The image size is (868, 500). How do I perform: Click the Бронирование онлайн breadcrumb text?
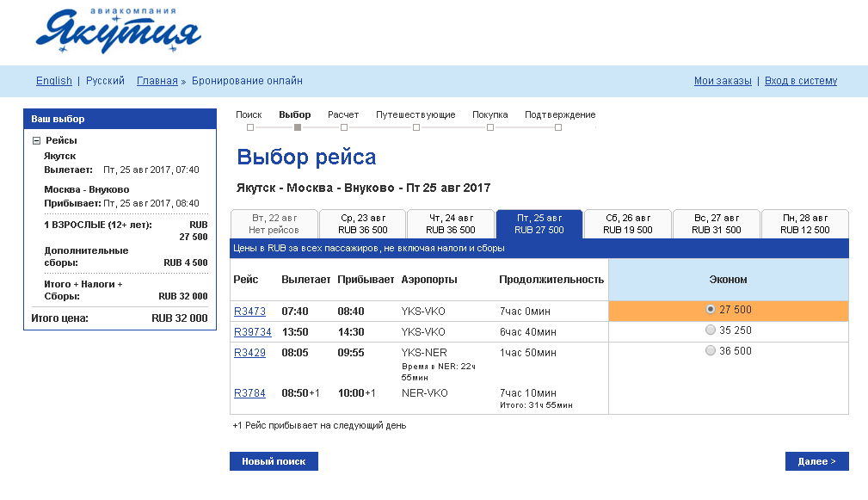click(x=247, y=81)
